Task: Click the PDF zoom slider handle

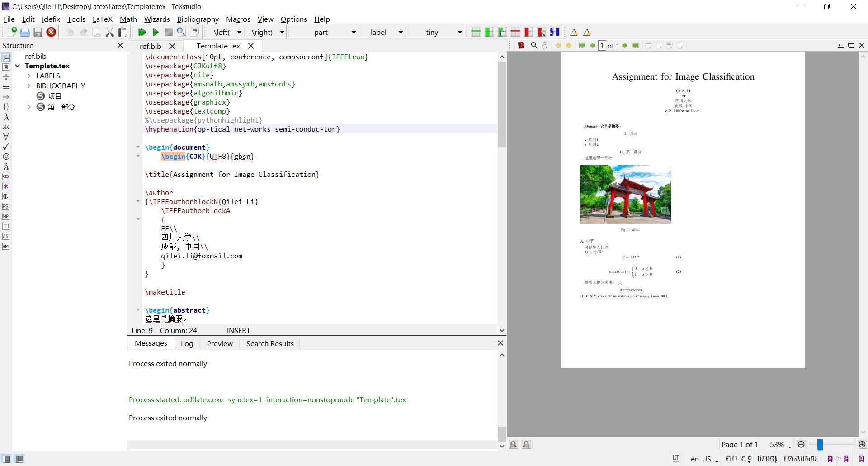Action: pos(820,445)
